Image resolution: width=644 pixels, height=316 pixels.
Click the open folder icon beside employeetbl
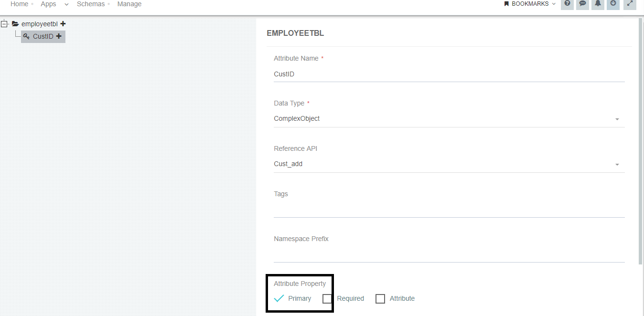(15, 24)
